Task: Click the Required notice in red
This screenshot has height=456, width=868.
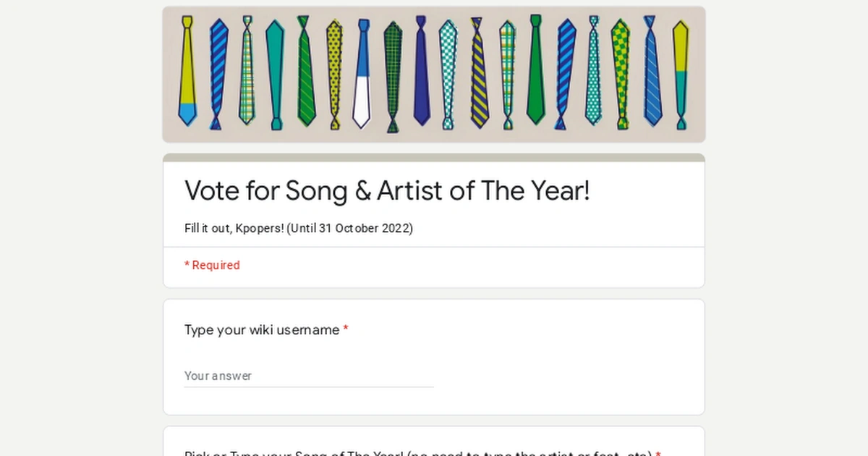Action: point(212,265)
